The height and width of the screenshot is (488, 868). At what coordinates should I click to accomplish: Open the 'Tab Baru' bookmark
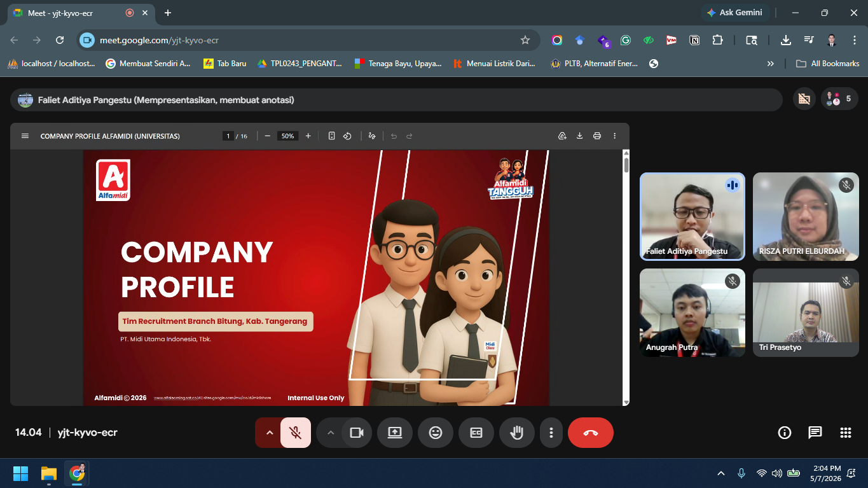tap(224, 64)
